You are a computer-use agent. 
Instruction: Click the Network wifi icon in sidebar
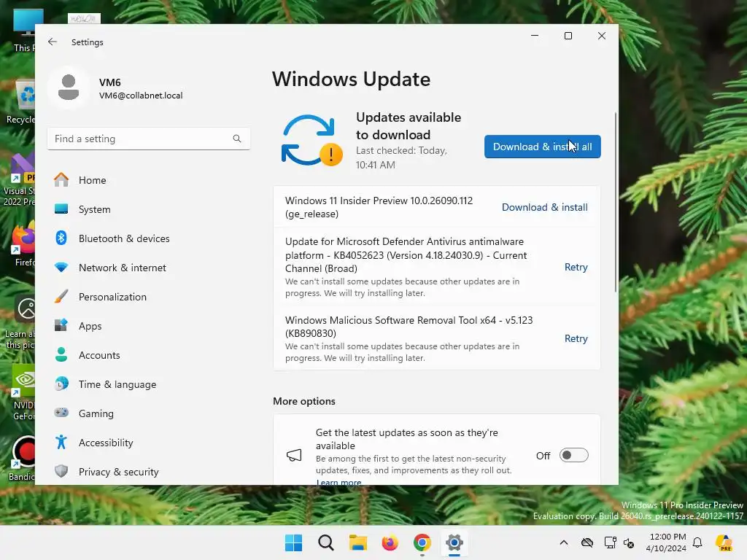pos(61,267)
